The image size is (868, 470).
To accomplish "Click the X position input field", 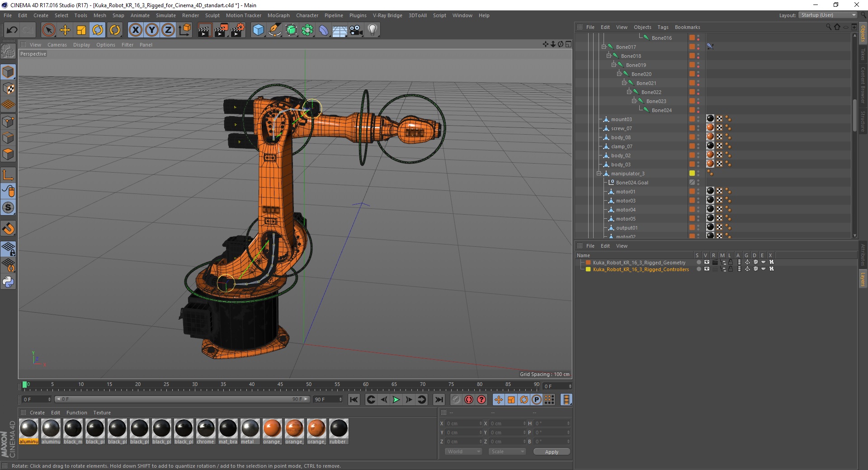I will [463, 423].
